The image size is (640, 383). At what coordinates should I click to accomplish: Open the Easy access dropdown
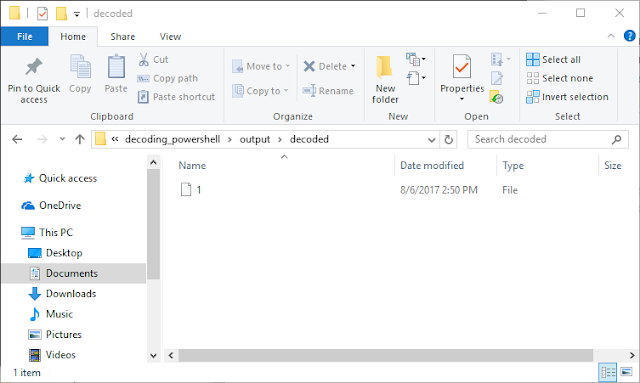[x=416, y=78]
